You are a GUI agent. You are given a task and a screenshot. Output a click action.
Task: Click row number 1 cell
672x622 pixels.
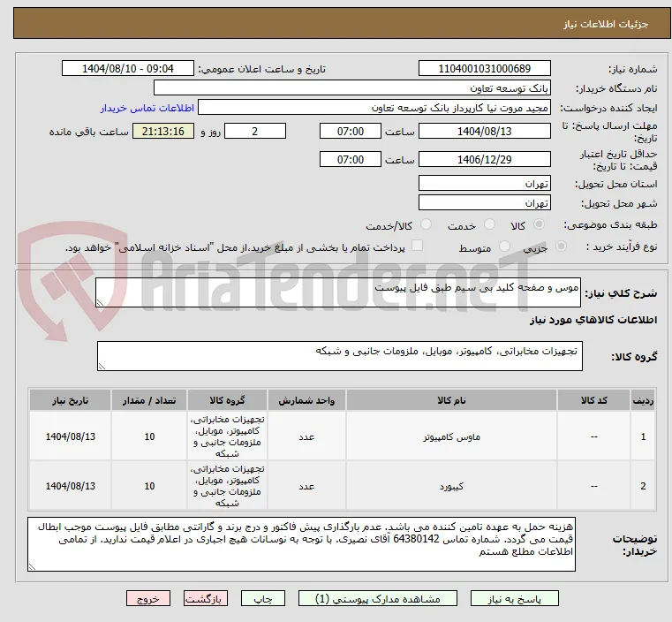coord(643,436)
